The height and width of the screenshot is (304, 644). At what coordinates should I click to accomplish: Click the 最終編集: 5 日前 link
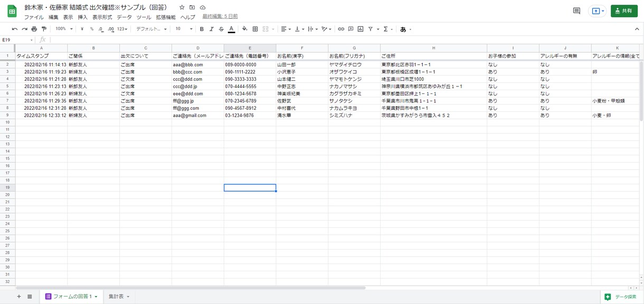pos(220,17)
